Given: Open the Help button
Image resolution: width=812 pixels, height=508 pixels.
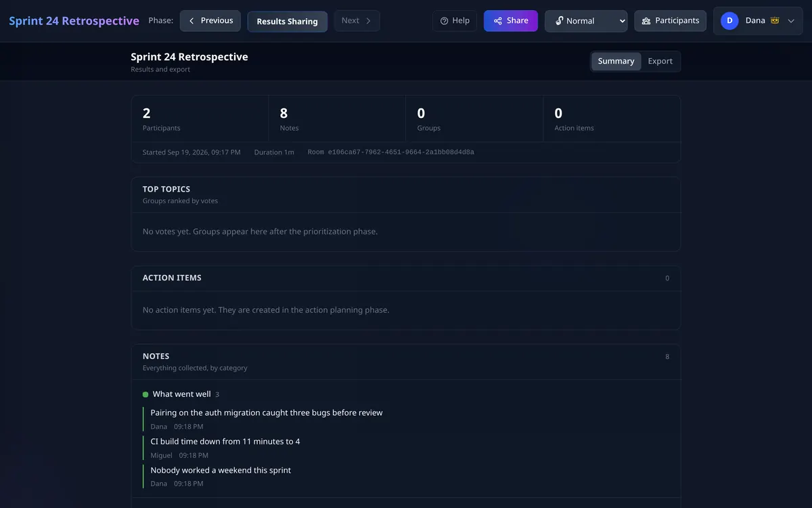Looking at the screenshot, I should point(455,21).
